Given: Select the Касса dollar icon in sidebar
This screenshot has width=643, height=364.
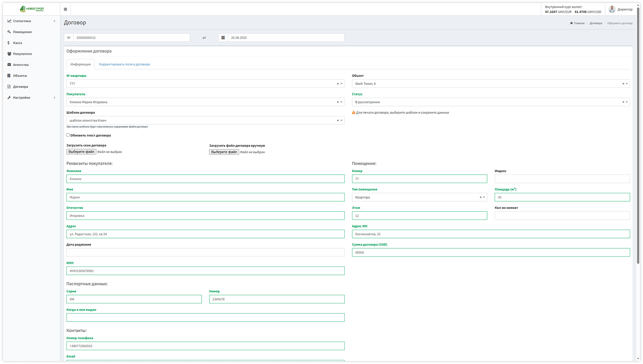Looking at the screenshot, I should tap(9, 42).
